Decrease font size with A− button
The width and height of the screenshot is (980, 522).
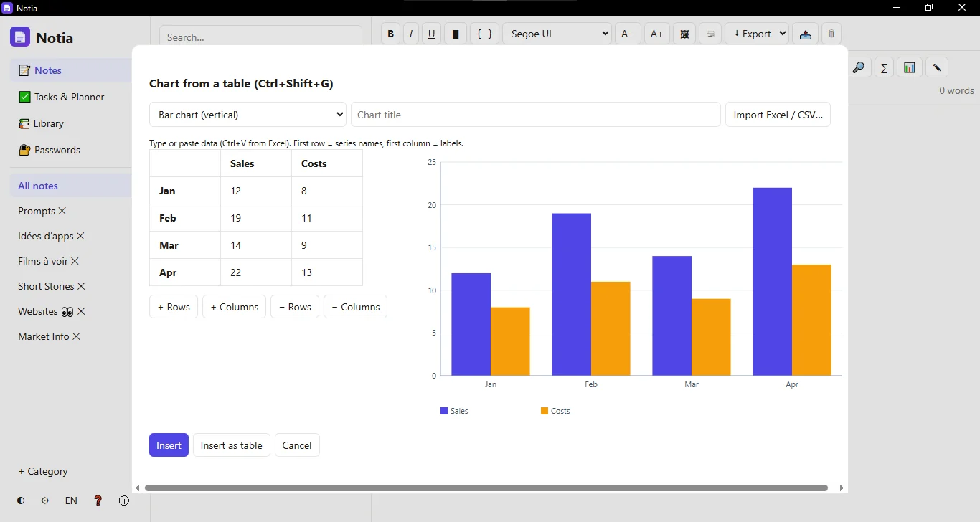[x=628, y=34]
